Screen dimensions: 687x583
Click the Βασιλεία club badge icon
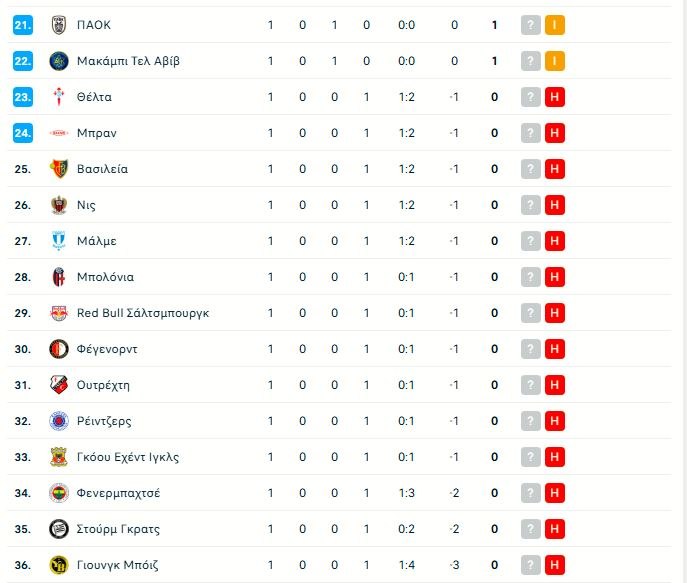58,169
